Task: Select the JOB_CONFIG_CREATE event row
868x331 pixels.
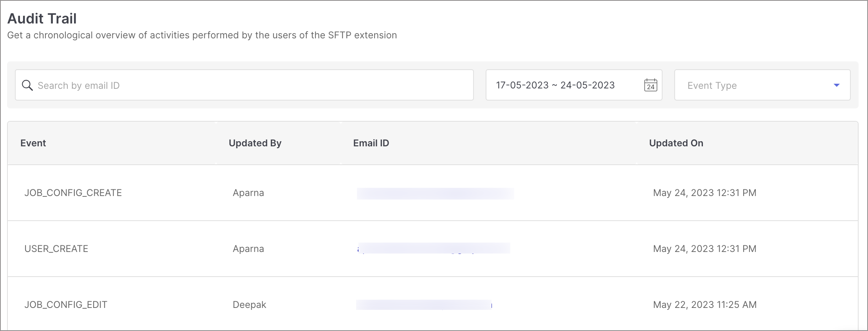Action: (433, 193)
